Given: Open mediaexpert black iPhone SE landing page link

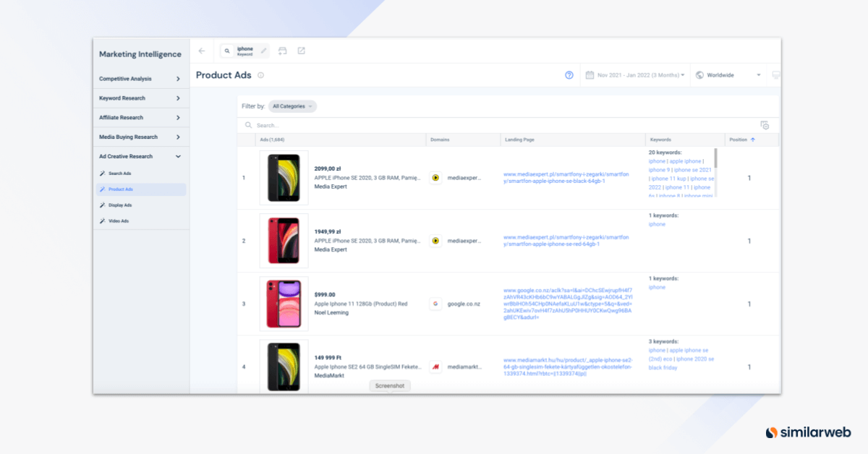Looking at the screenshot, I should (566, 177).
